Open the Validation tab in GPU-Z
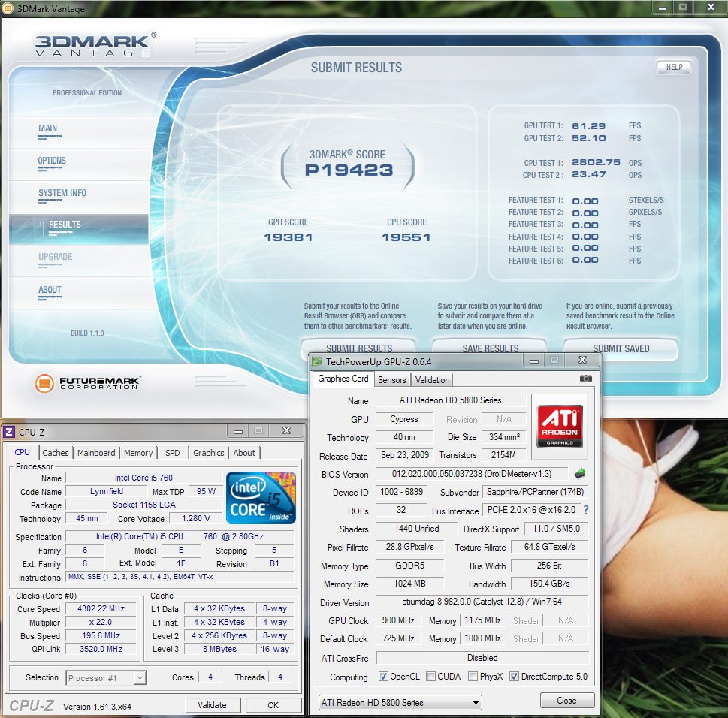This screenshot has height=718, width=728. 432,379
